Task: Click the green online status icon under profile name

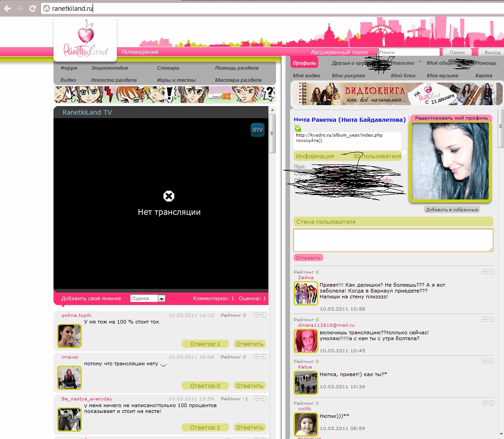Action: tap(298, 129)
